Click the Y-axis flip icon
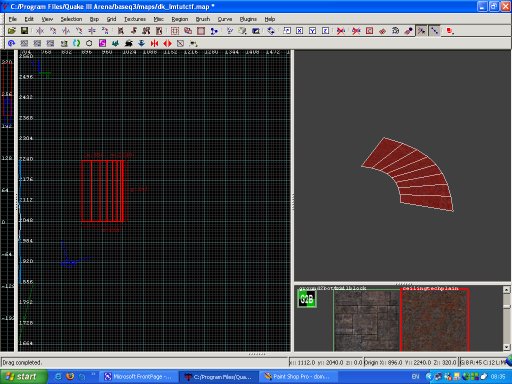This screenshot has height=384, width=512. tap(66, 31)
